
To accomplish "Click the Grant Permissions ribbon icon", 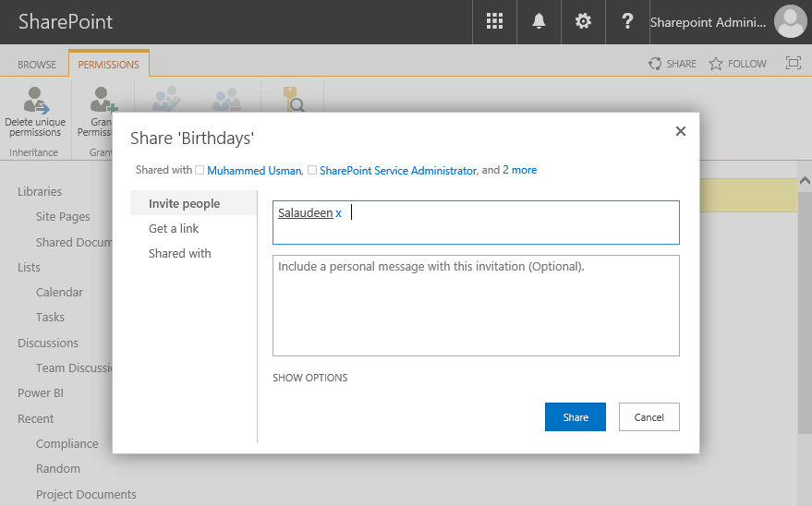I will 103,100.
